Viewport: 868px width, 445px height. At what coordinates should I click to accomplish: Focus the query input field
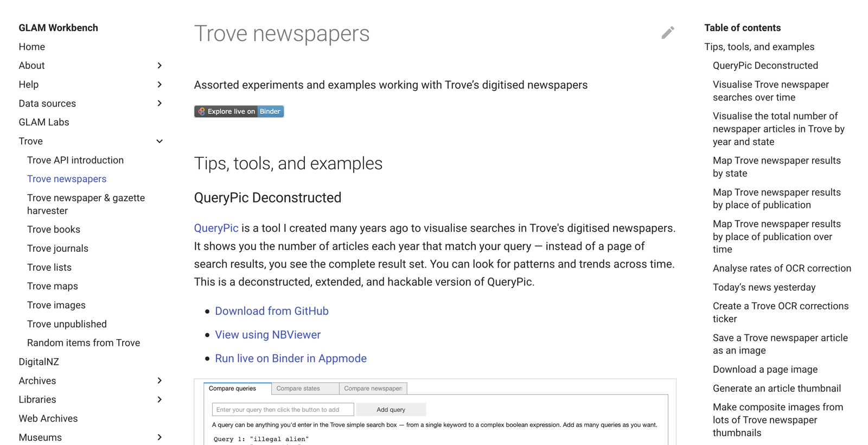(x=283, y=410)
